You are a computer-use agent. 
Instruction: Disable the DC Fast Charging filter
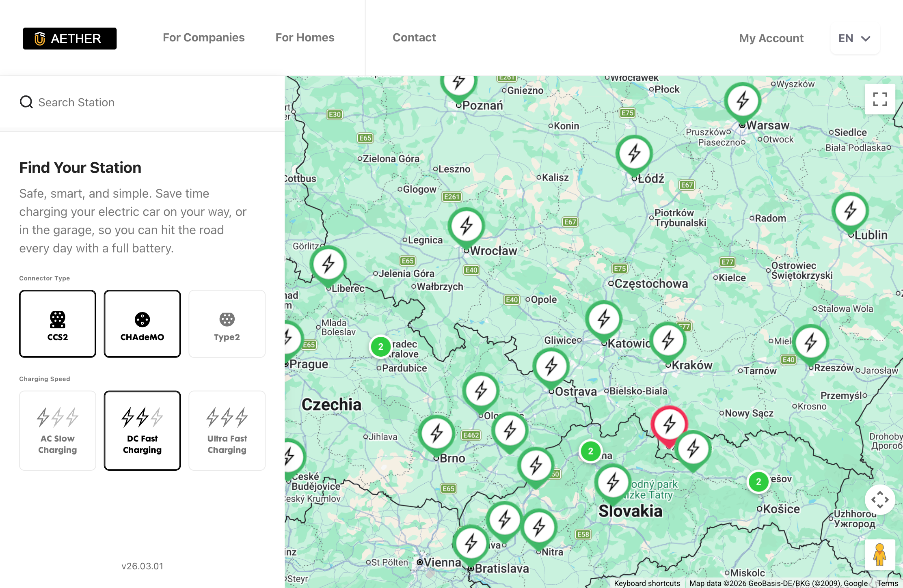pos(142,430)
